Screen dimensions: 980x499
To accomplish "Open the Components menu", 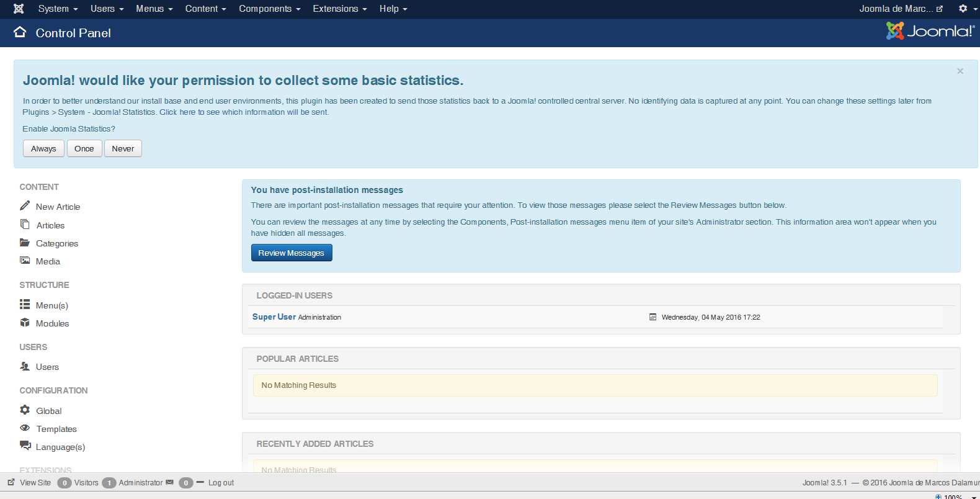I will pos(270,9).
